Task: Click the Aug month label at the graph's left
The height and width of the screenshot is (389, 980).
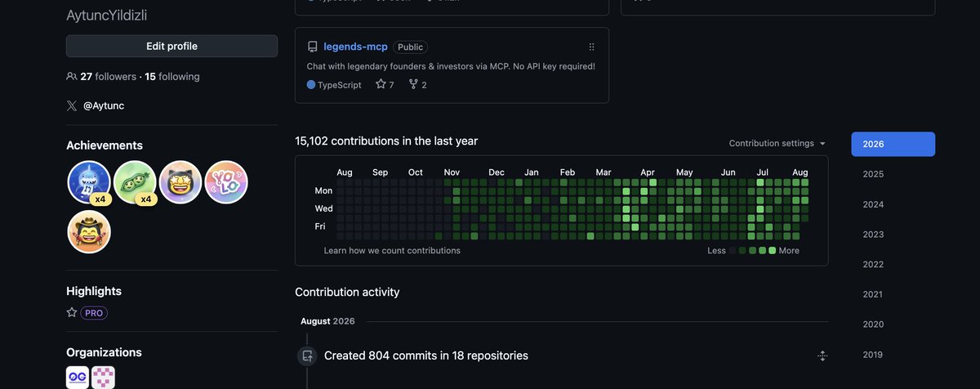Action: click(345, 172)
